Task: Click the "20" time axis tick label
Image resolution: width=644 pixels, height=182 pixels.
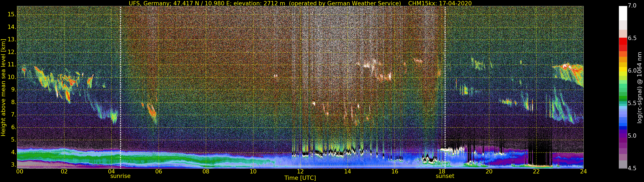Action: coord(489,172)
